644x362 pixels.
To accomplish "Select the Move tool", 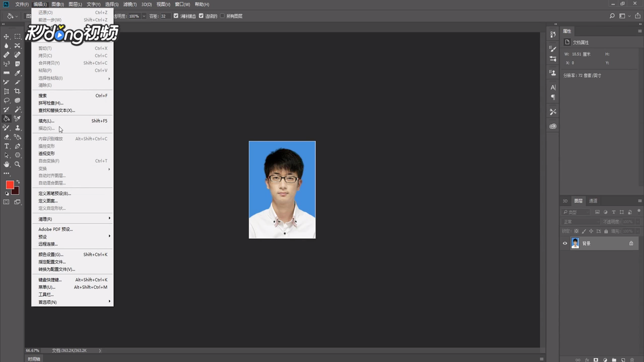I will coord(6,37).
